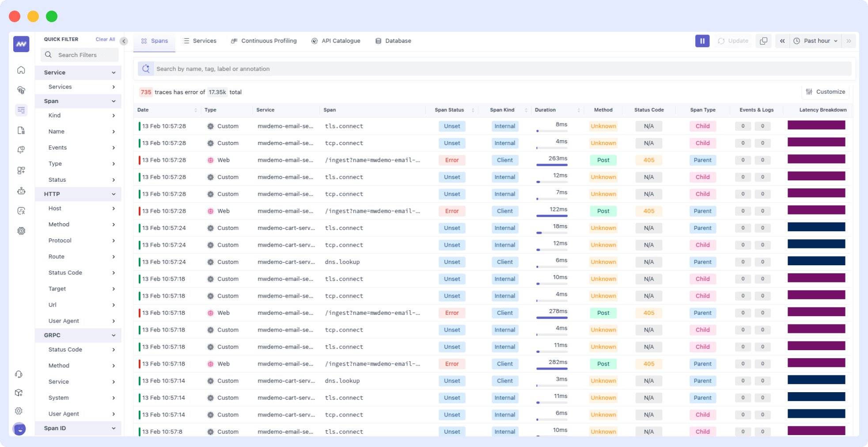Open the Infrastructure cloud icon in sidebar
This screenshot has height=447, width=868.
[21, 90]
